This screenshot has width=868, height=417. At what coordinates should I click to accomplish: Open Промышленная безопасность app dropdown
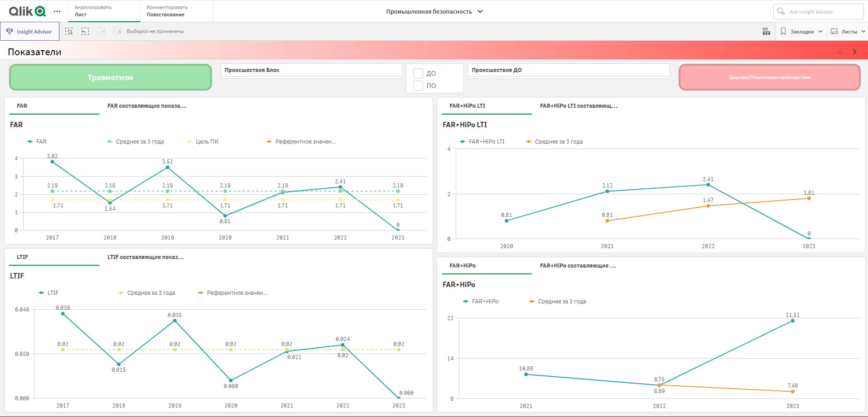(434, 11)
